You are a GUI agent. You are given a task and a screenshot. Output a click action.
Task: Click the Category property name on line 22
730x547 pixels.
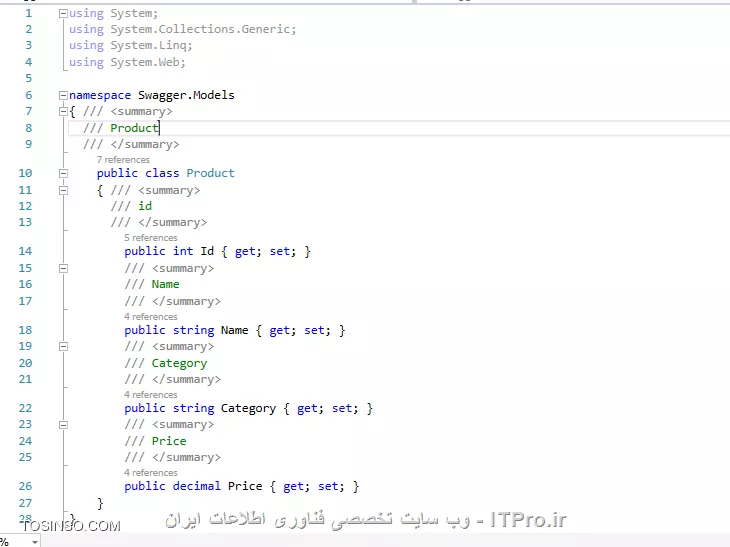pyautogui.click(x=248, y=409)
